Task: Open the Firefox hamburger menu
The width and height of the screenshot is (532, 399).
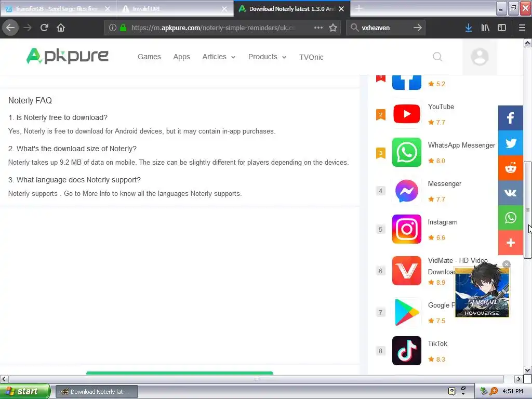Action: click(x=522, y=28)
